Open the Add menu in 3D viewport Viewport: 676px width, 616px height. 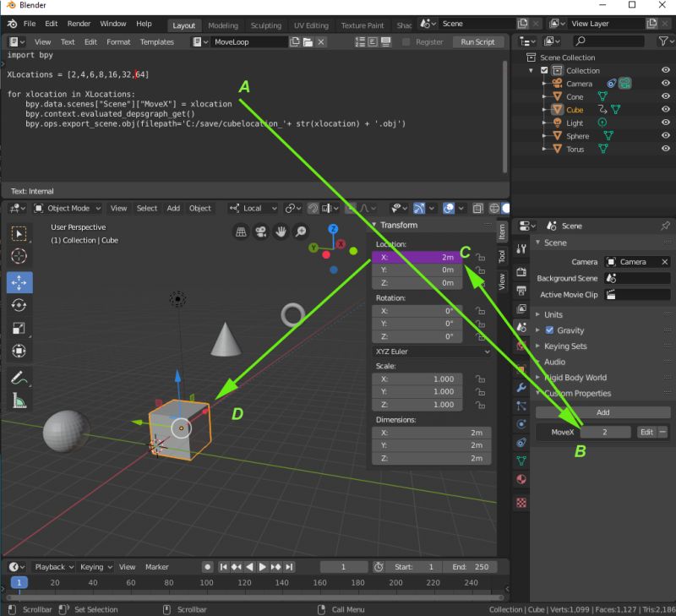pyautogui.click(x=173, y=209)
